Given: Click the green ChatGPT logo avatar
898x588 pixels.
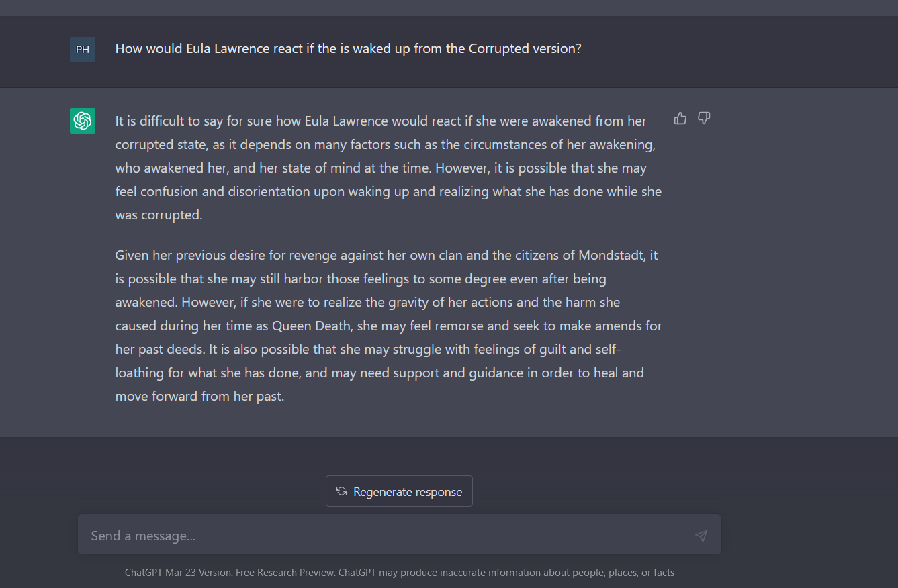Looking at the screenshot, I should tap(83, 121).
